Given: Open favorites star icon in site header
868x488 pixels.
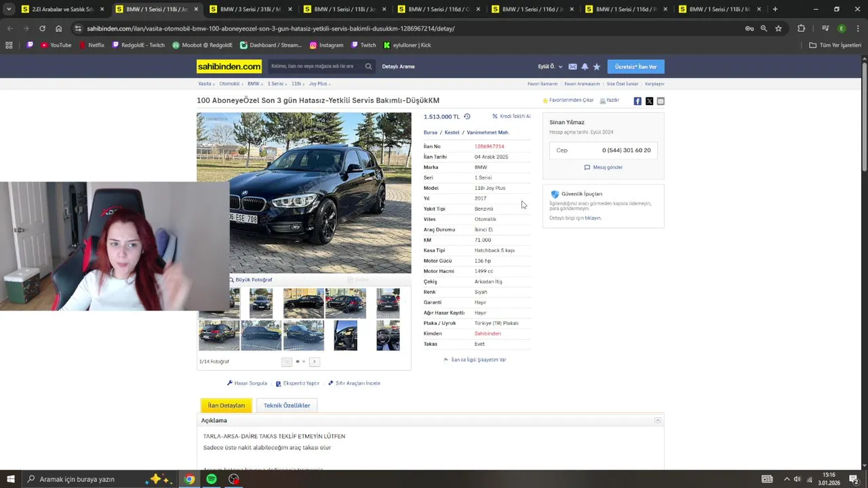Looking at the screenshot, I should [597, 66].
